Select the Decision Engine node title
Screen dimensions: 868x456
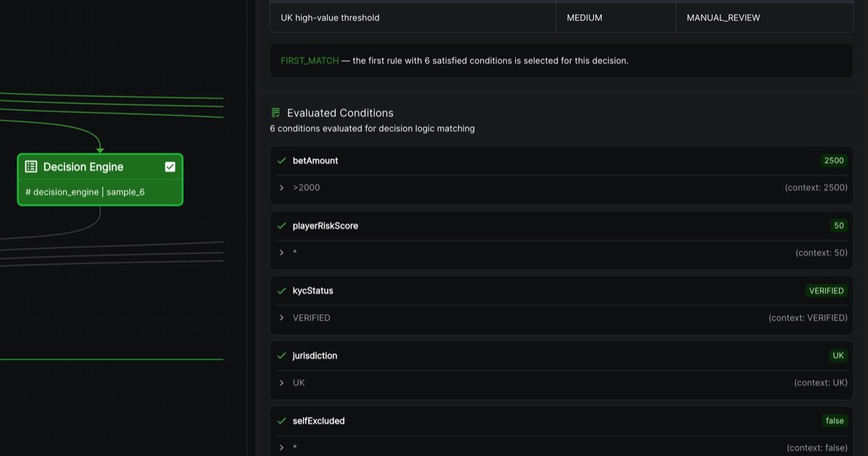(x=83, y=166)
